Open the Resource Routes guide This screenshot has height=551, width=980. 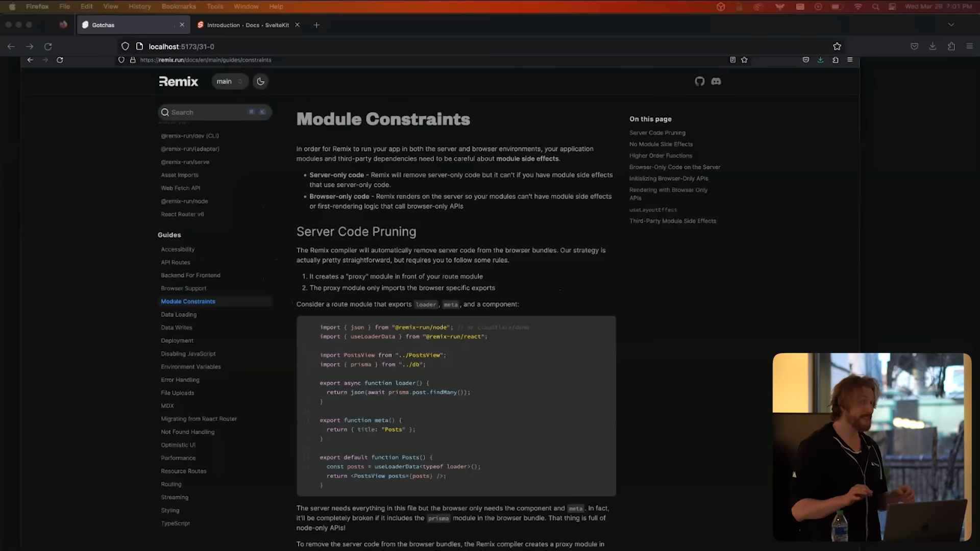[x=184, y=471]
